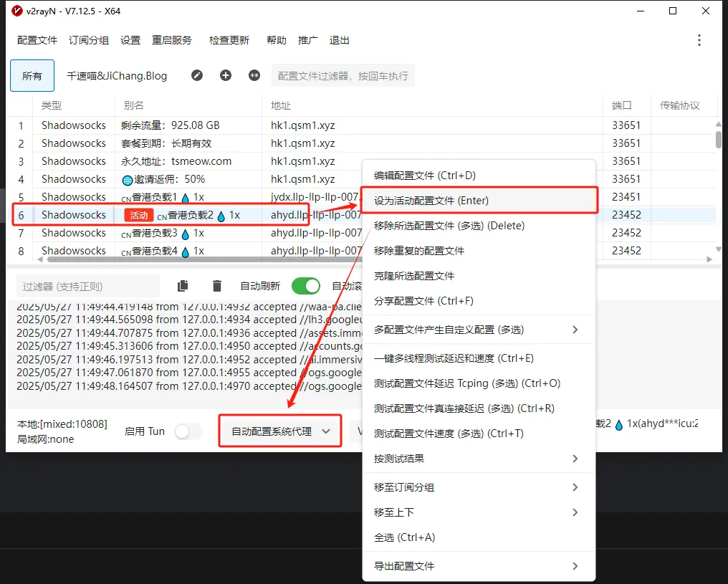Clear the log with the trash icon
Image resolution: width=728 pixels, height=584 pixels.
(217, 286)
